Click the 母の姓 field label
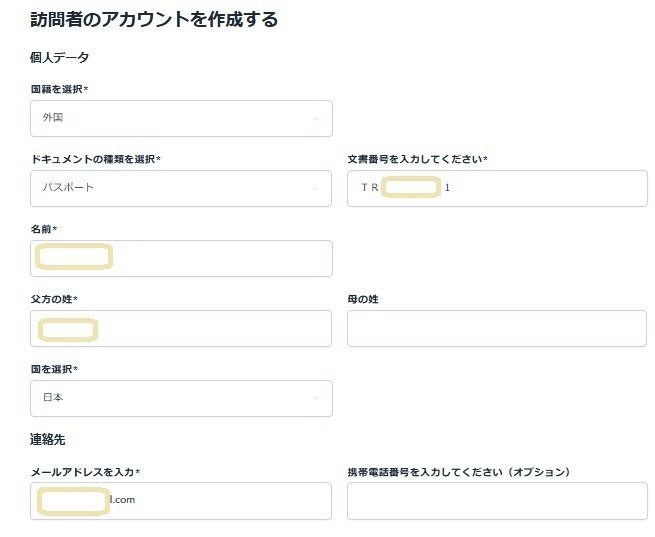Screen dimensions: 655x537 [x=363, y=299]
